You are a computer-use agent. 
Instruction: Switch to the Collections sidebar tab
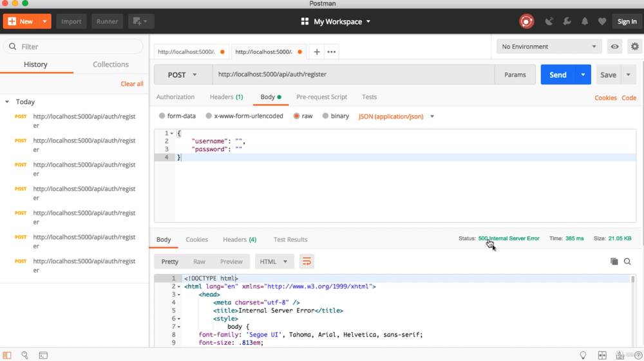click(111, 64)
